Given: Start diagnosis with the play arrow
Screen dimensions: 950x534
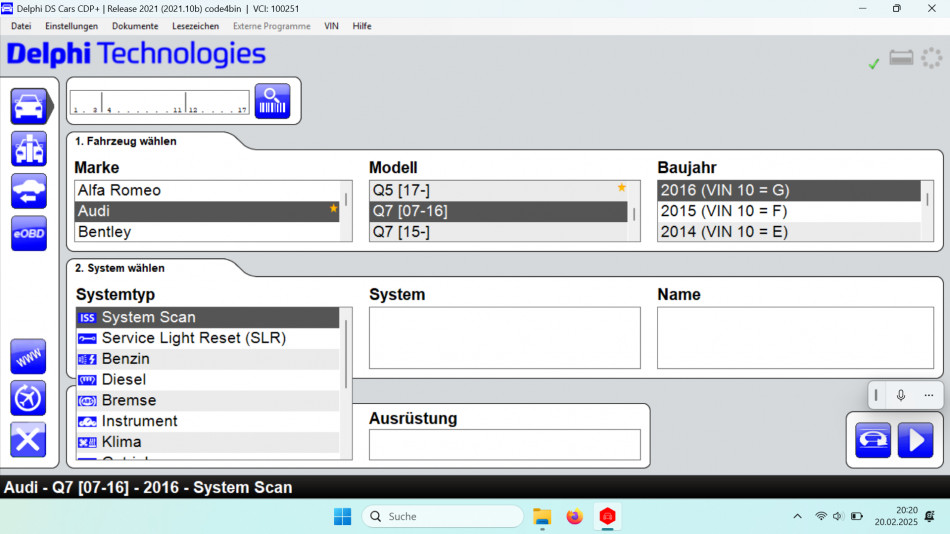Looking at the screenshot, I should [915, 440].
